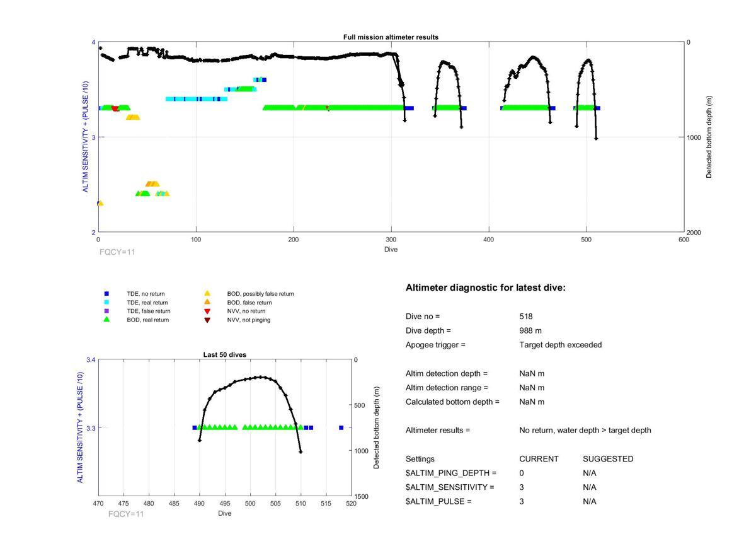Click the 'Dive' x-axis label of the top chart
The image size is (756, 558).
tap(391, 249)
